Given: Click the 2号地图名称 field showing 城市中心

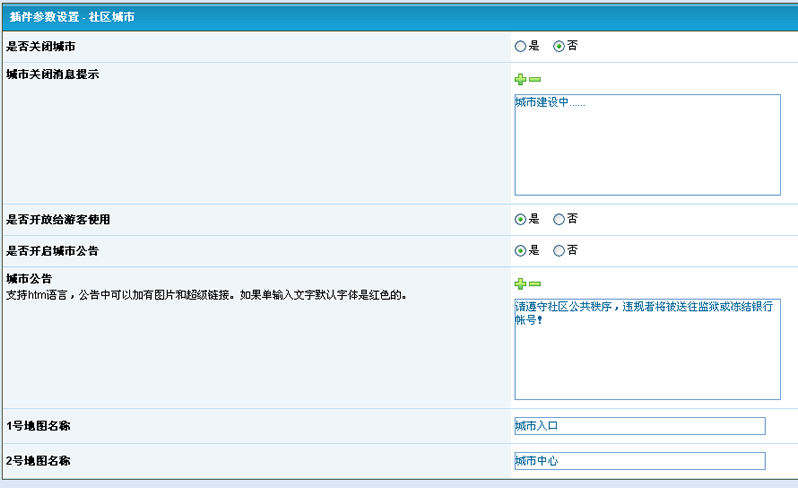Looking at the screenshot, I should pos(639,461).
